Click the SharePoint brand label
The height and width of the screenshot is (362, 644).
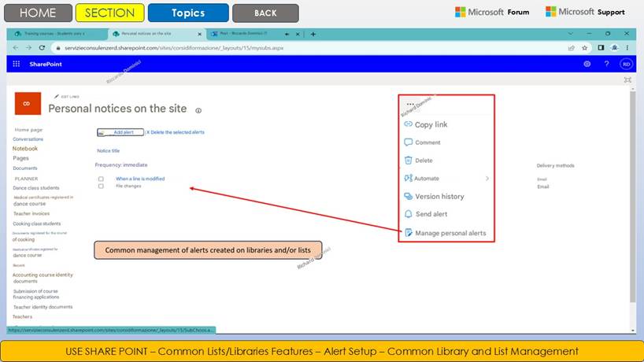(x=46, y=64)
